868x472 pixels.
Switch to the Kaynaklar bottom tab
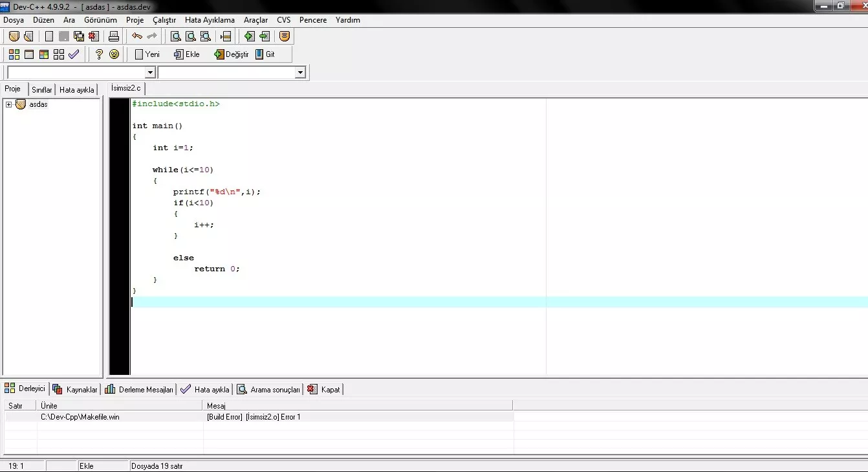coord(75,389)
